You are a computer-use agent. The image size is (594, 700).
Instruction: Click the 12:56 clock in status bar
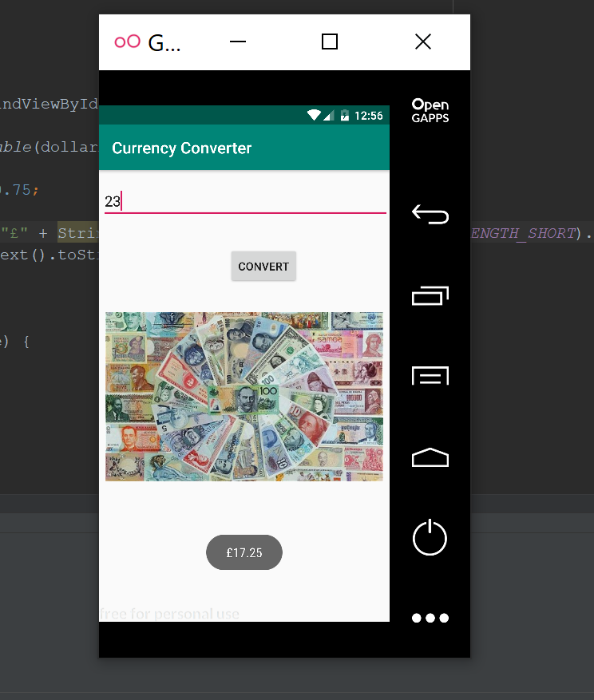click(368, 116)
